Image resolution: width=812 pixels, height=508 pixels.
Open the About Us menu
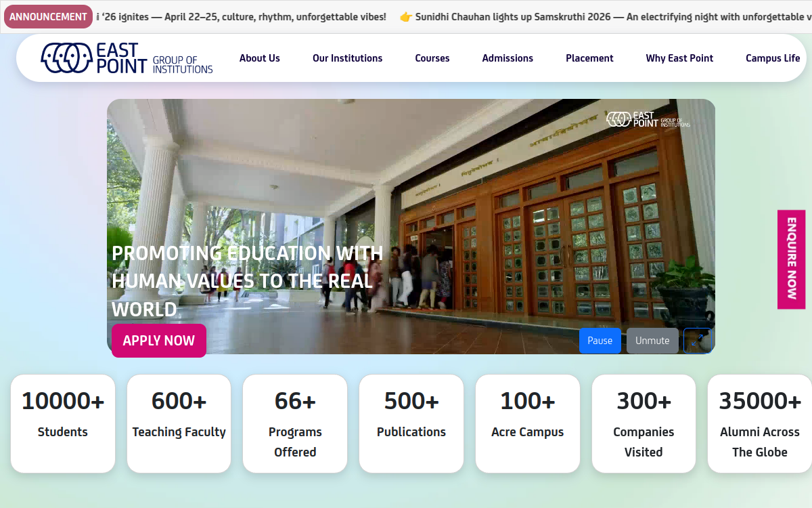click(260, 58)
